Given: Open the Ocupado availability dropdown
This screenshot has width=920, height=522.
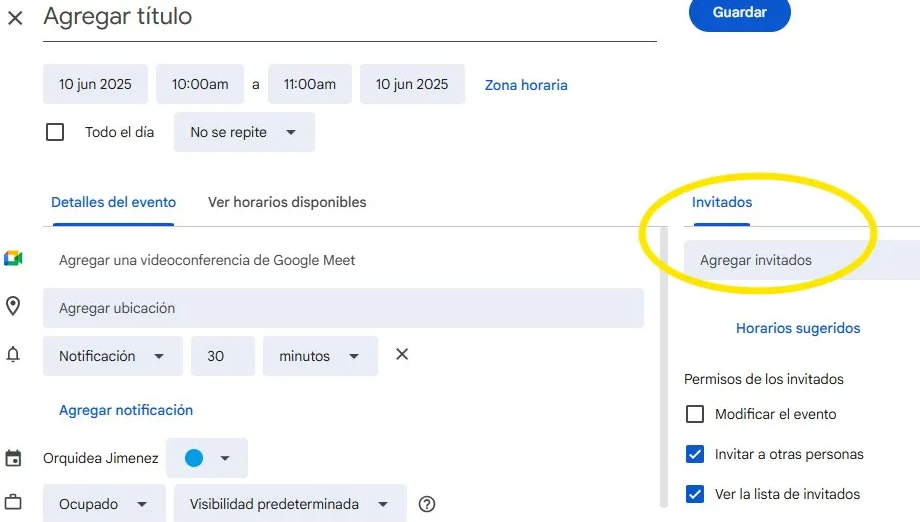Looking at the screenshot, I should [x=104, y=504].
